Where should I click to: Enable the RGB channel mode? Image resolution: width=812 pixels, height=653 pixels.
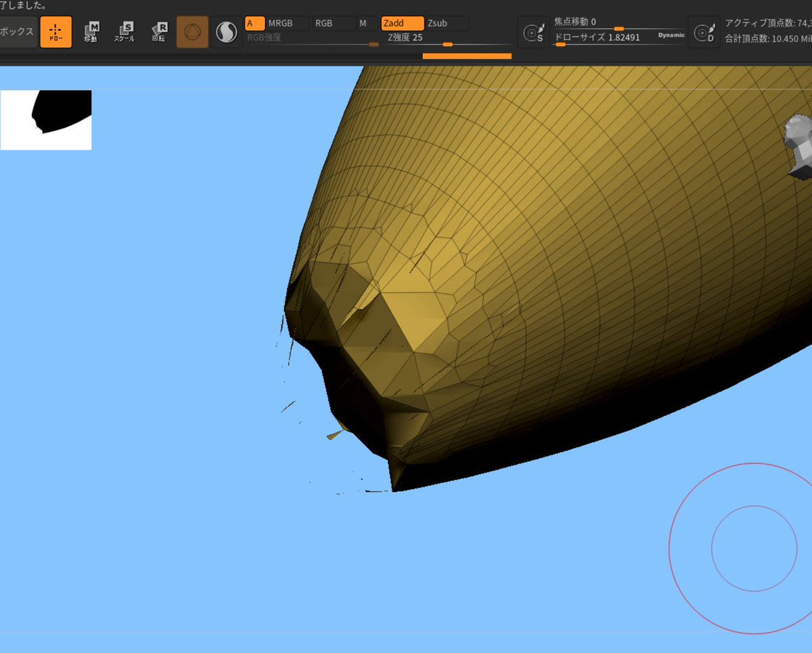click(334, 24)
